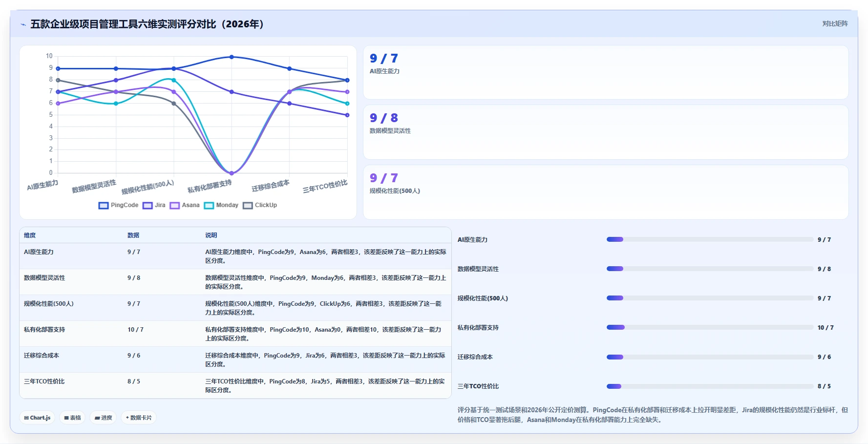Click the 规模化性能(500人) progress bar
The height and width of the screenshot is (444, 868).
pyautogui.click(x=710, y=298)
